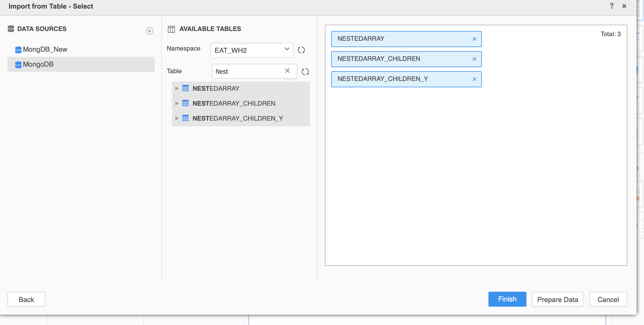
Task: Select NESTEDARRAY_CHILDREN_Y in available tables list
Action: tap(241, 119)
